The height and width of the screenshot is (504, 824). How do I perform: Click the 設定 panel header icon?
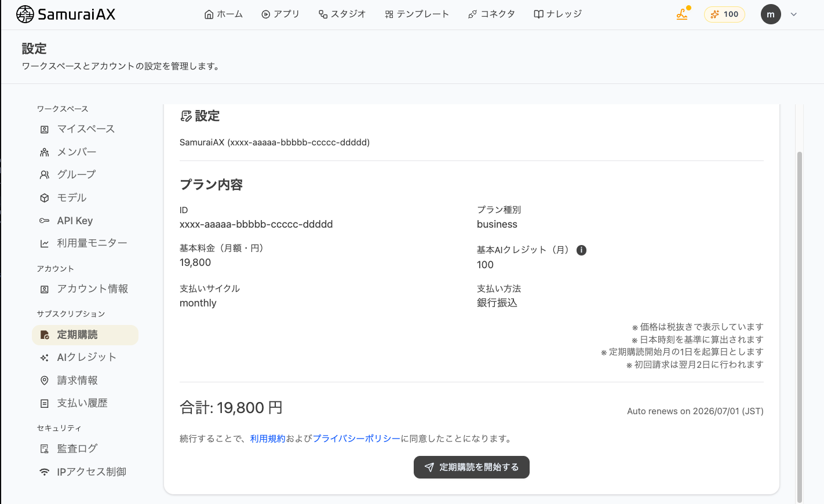pos(186,116)
